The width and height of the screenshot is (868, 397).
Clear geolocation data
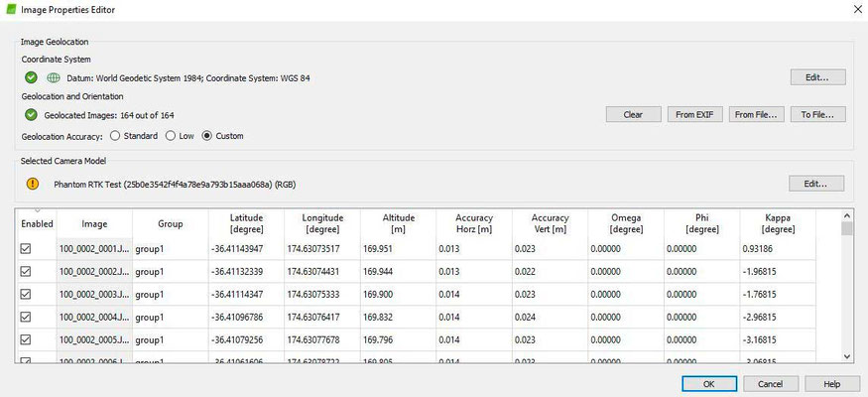pyautogui.click(x=633, y=114)
